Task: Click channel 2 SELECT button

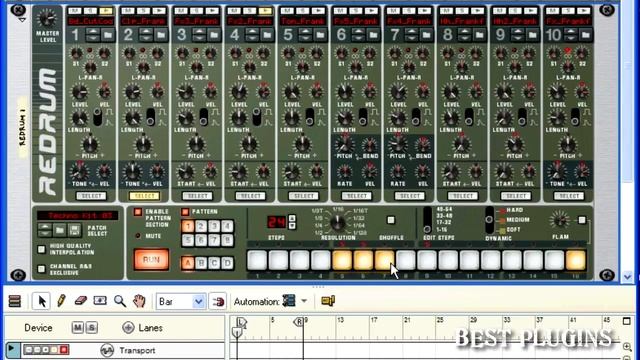Action: point(144,196)
